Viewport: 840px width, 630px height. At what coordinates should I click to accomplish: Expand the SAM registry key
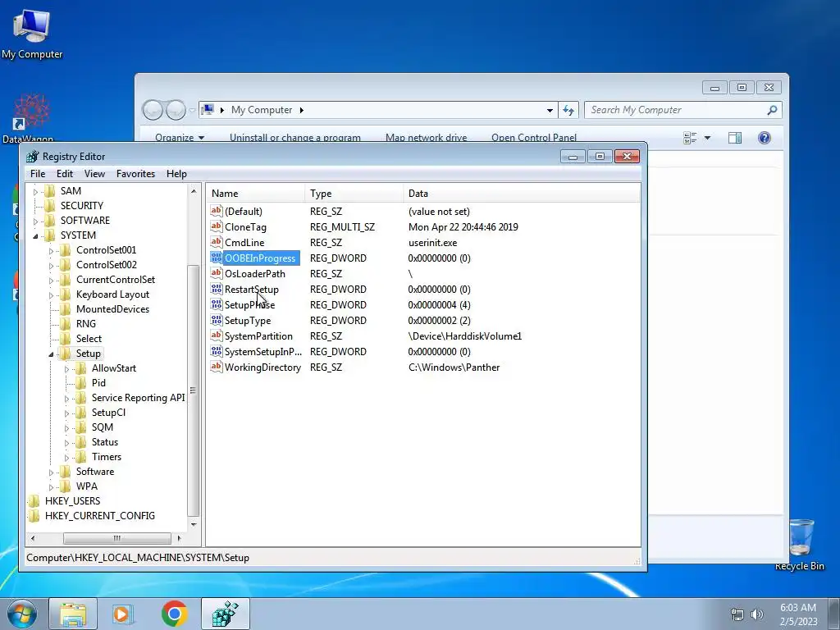35,191
